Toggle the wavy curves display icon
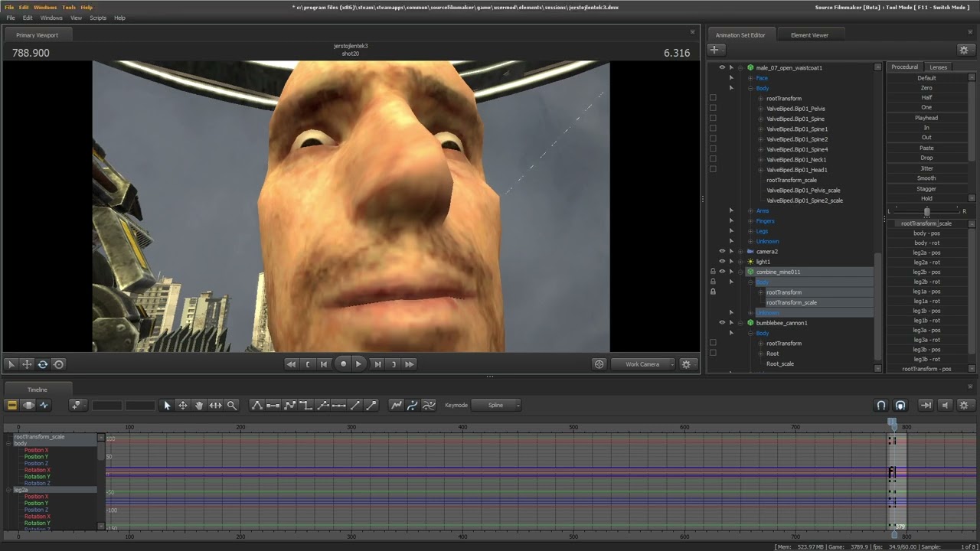Screen dimensions: 980x551 pyautogui.click(x=429, y=405)
